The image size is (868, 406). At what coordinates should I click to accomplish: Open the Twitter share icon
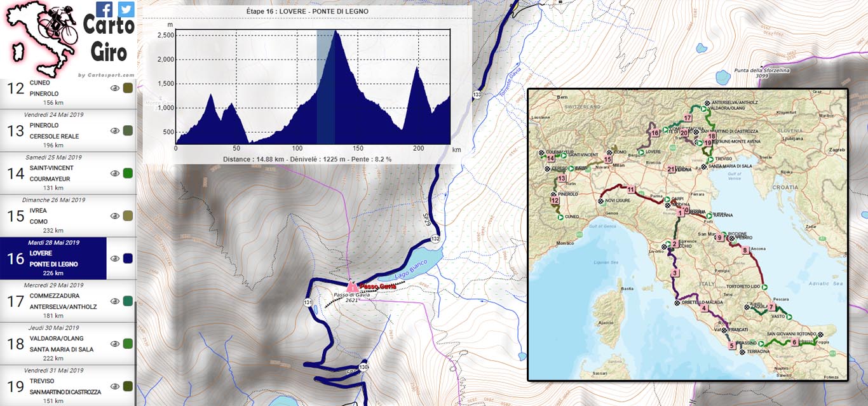click(x=126, y=9)
